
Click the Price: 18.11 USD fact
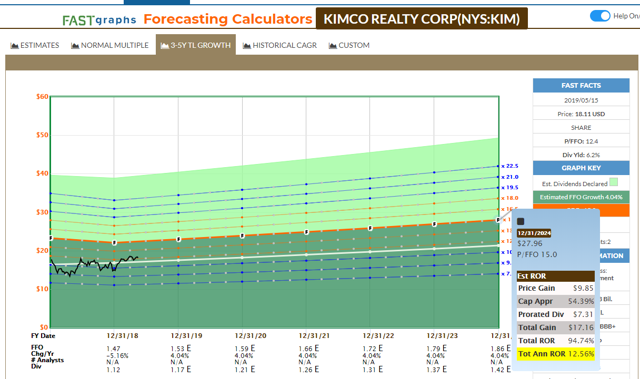click(581, 114)
